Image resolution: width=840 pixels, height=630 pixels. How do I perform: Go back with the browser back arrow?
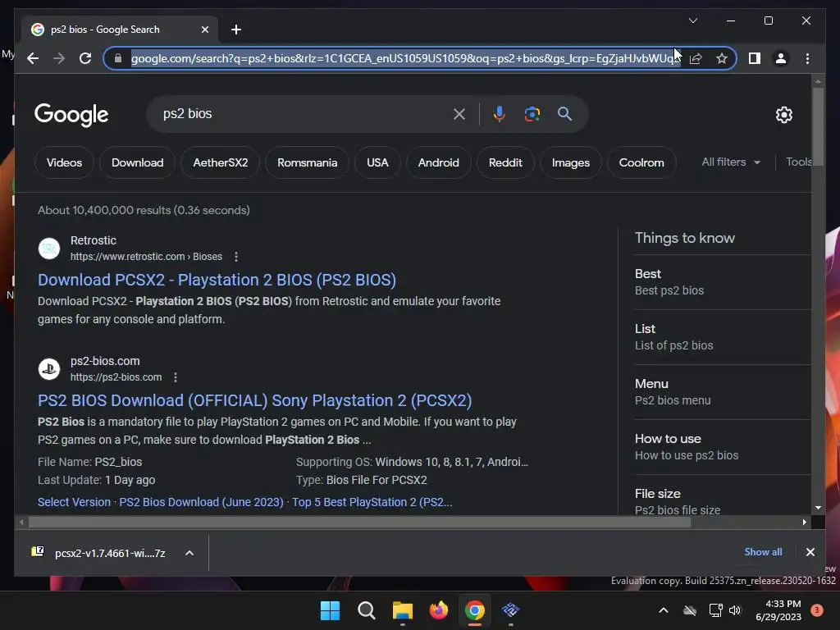pyautogui.click(x=33, y=58)
